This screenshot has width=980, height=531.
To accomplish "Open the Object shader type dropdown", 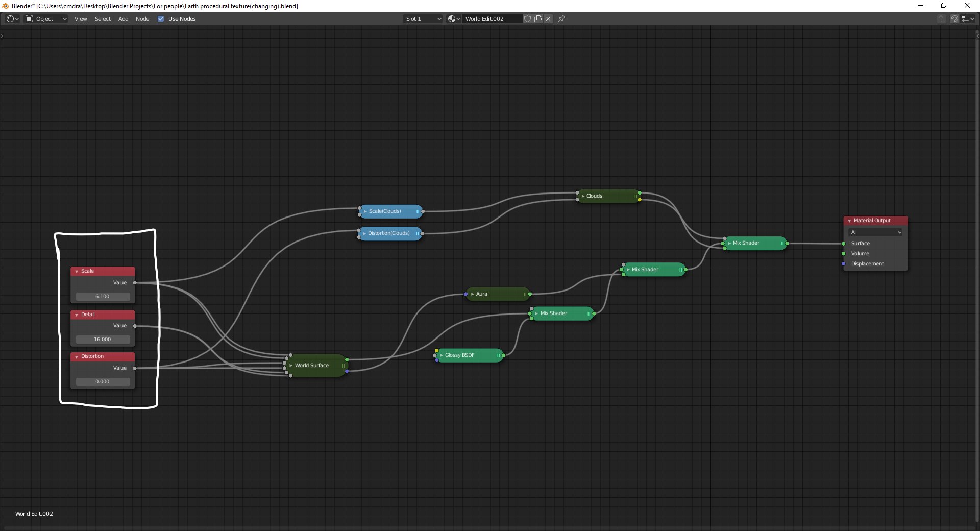I will (x=46, y=19).
